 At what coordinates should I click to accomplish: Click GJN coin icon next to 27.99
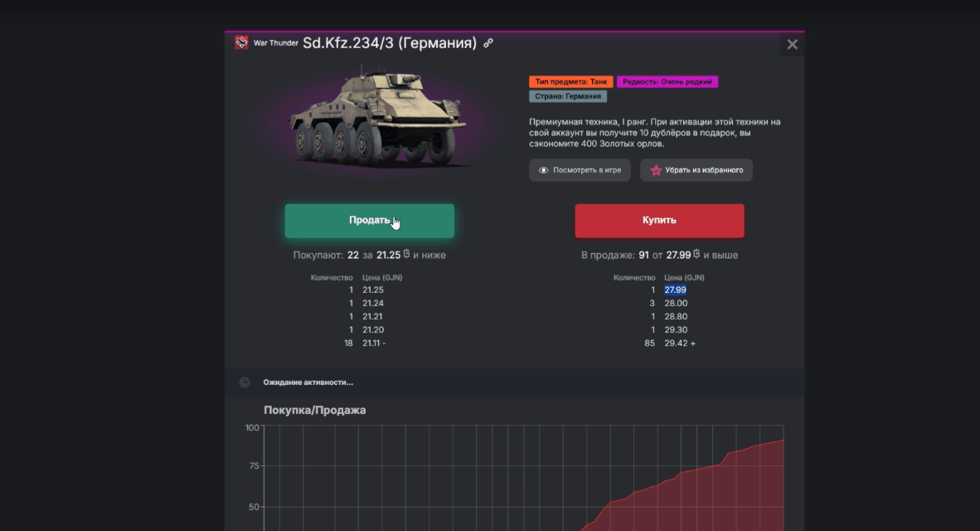point(696,254)
